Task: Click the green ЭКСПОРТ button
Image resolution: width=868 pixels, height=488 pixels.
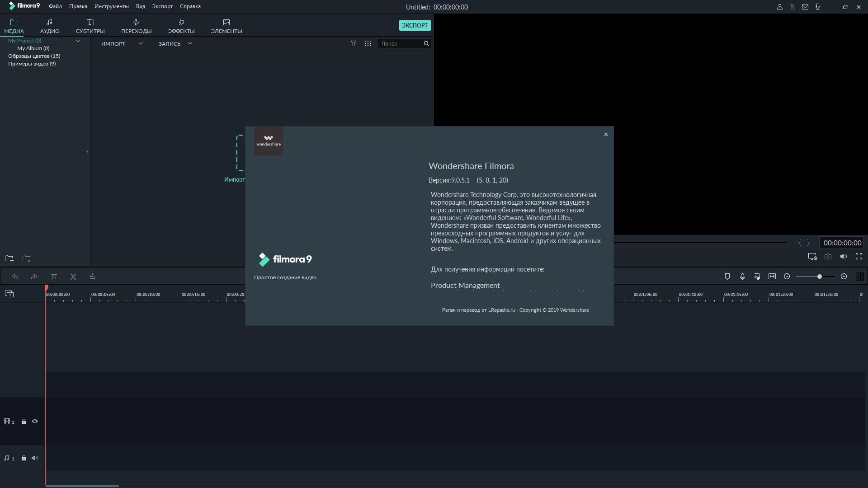Action: coord(415,25)
